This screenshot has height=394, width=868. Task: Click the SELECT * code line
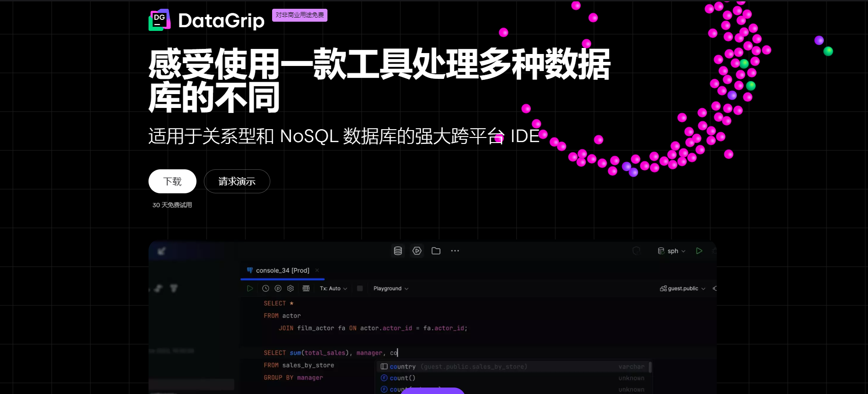279,303
